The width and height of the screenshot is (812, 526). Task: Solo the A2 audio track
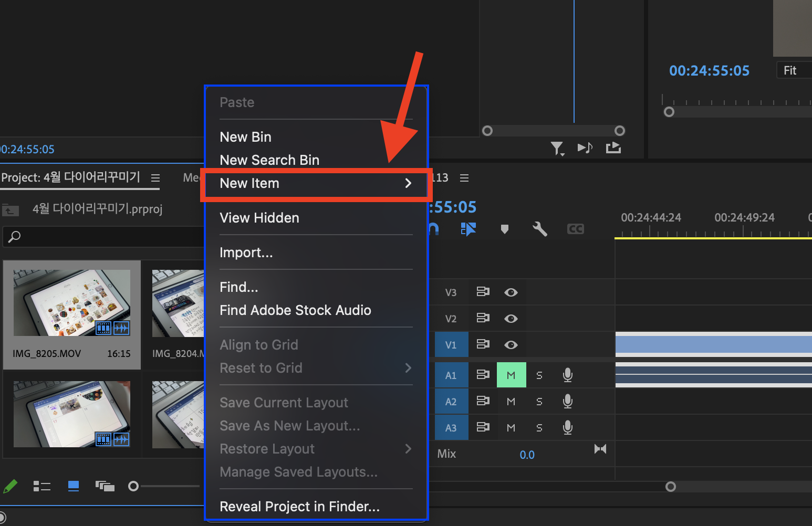coord(539,402)
